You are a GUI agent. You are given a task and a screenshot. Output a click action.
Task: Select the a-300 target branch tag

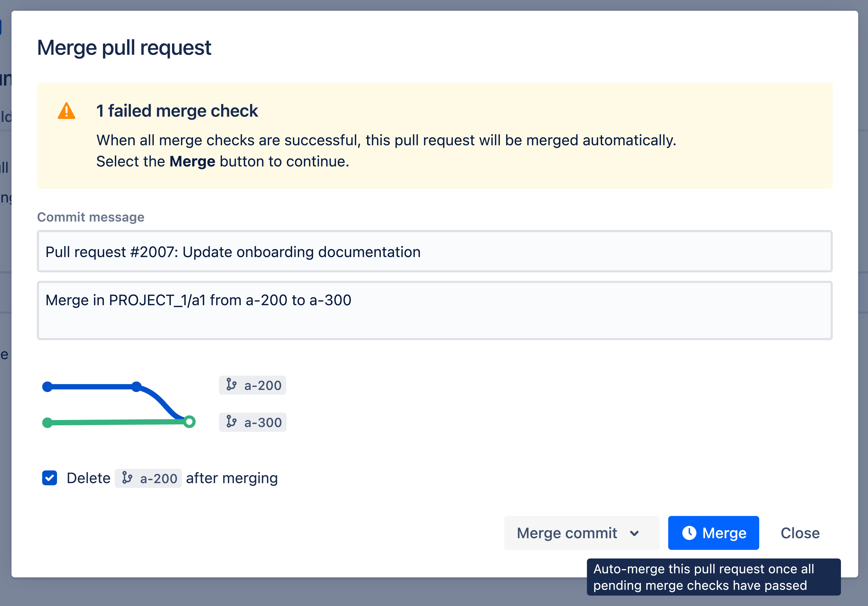252,422
